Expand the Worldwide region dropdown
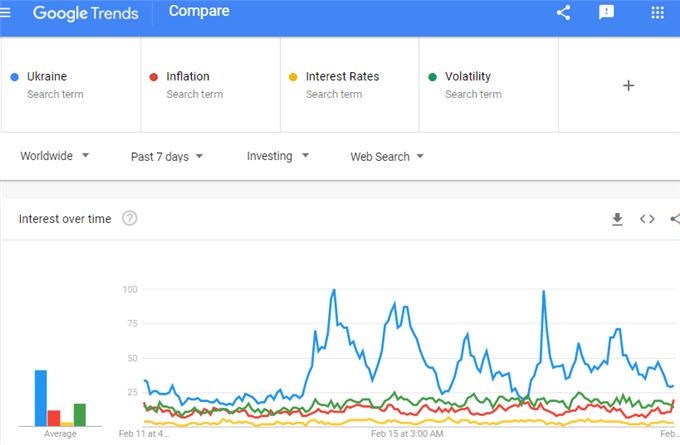The width and height of the screenshot is (680, 445). 55,156
